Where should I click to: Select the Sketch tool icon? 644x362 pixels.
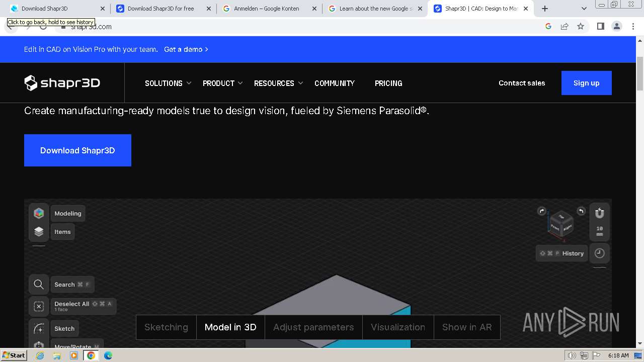[x=39, y=329]
